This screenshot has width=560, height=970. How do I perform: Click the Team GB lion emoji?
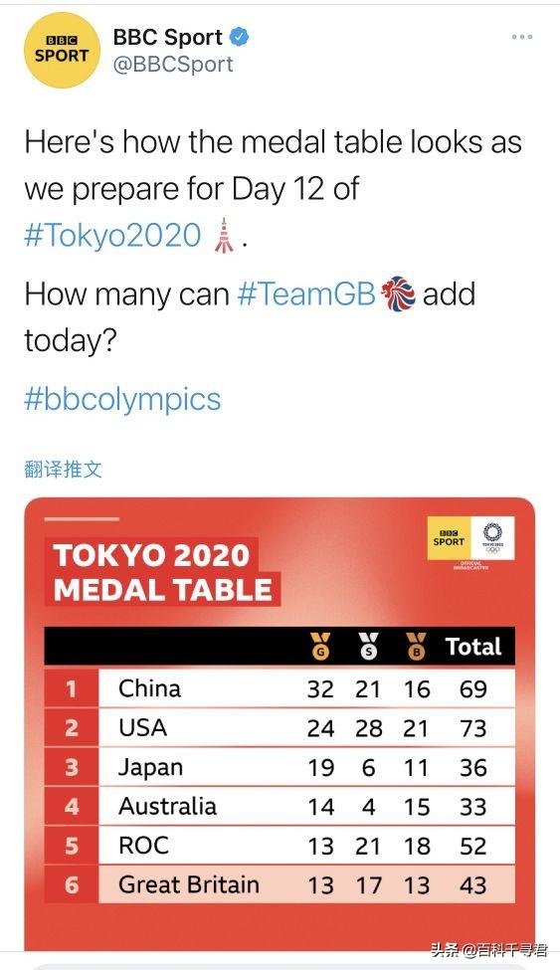[398, 293]
